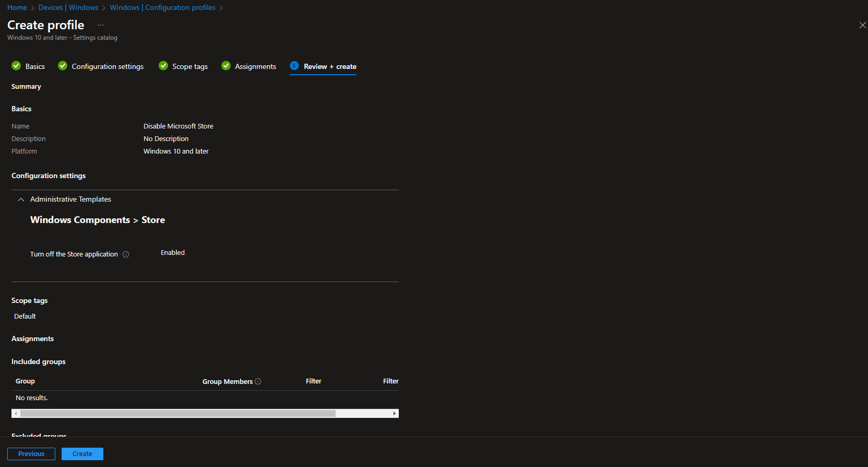Switch to the Configuration settings tab
The width and height of the screenshot is (868, 467).
[108, 66]
